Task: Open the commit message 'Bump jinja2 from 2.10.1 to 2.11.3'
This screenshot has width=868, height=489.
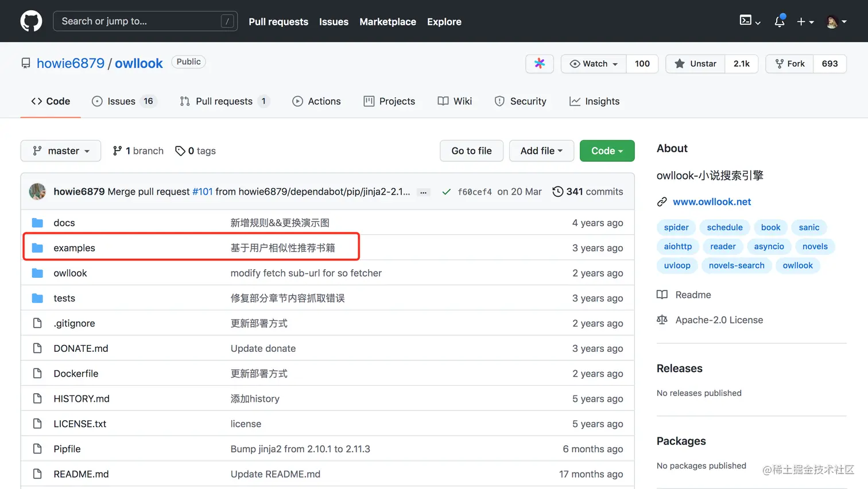Action: click(300, 449)
